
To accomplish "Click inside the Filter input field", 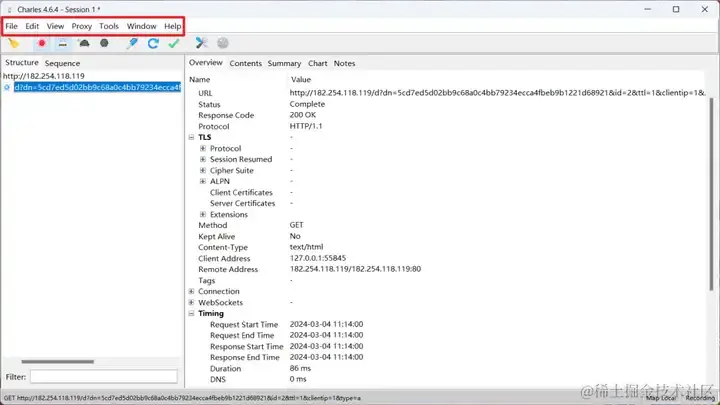I will [x=104, y=377].
